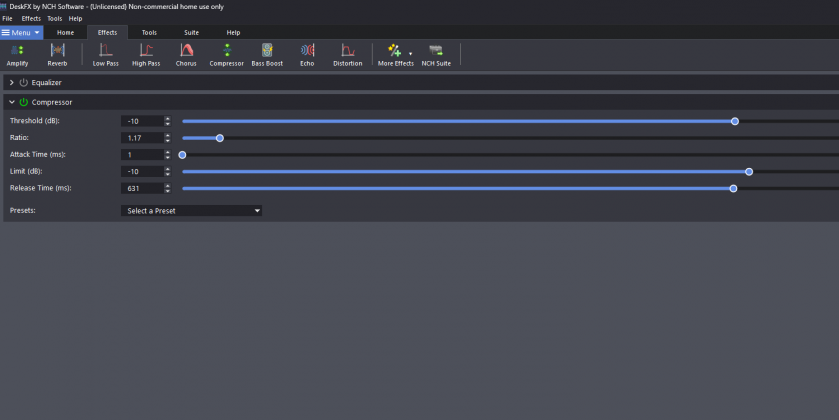Open the Select a Preset dropdown

point(192,211)
